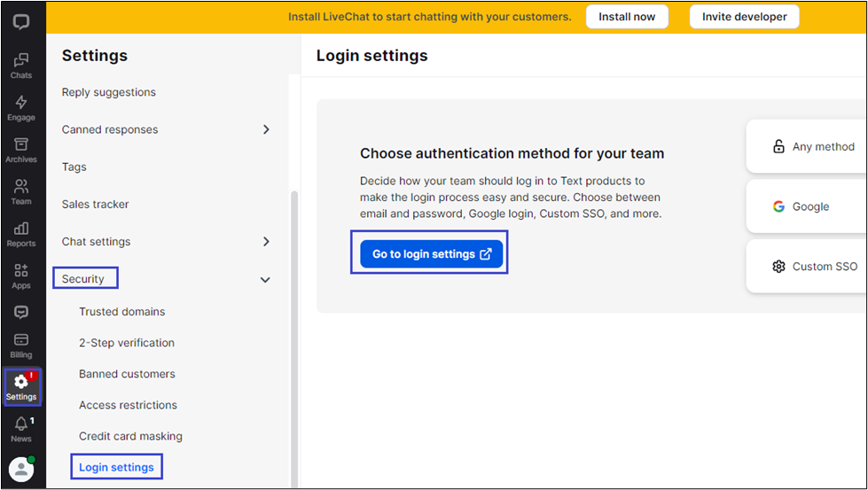Image resolution: width=868 pixels, height=490 pixels.
Task: Go to the Team icon
Action: pos(21,191)
